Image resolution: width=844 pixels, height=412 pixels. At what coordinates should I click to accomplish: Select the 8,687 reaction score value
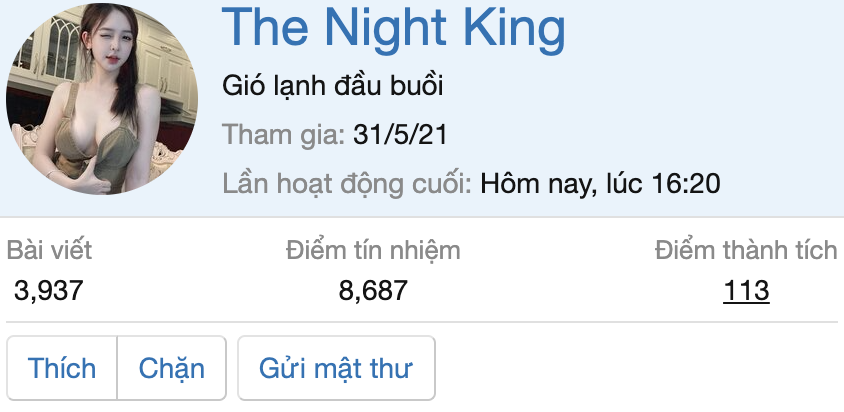coord(373,291)
